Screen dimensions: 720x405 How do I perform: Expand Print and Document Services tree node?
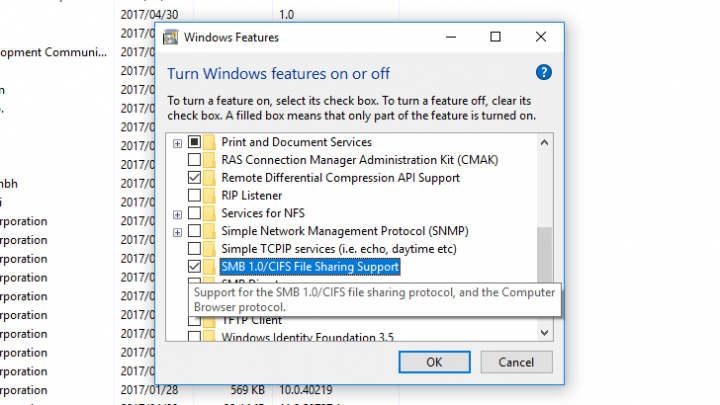tap(177, 144)
